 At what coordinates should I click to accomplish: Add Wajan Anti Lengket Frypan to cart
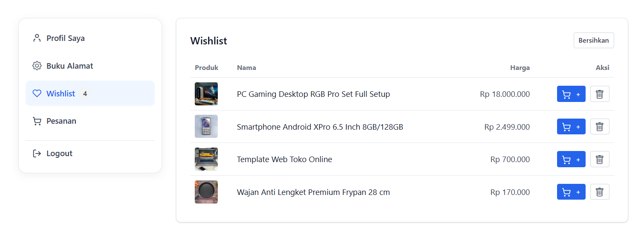pos(571,192)
